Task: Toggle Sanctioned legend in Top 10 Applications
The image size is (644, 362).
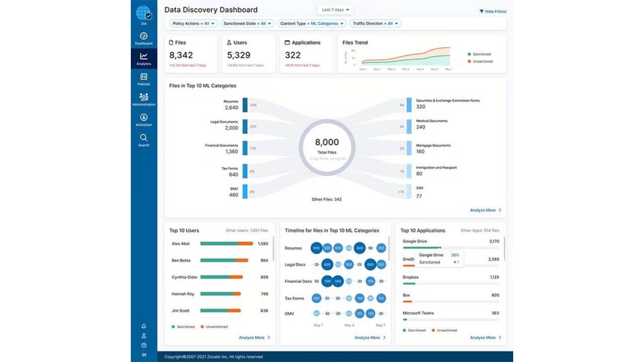Action: (x=414, y=330)
